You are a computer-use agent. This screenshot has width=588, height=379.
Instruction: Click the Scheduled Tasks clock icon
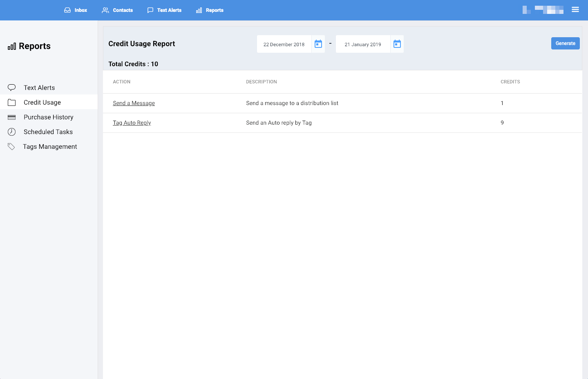click(x=12, y=132)
